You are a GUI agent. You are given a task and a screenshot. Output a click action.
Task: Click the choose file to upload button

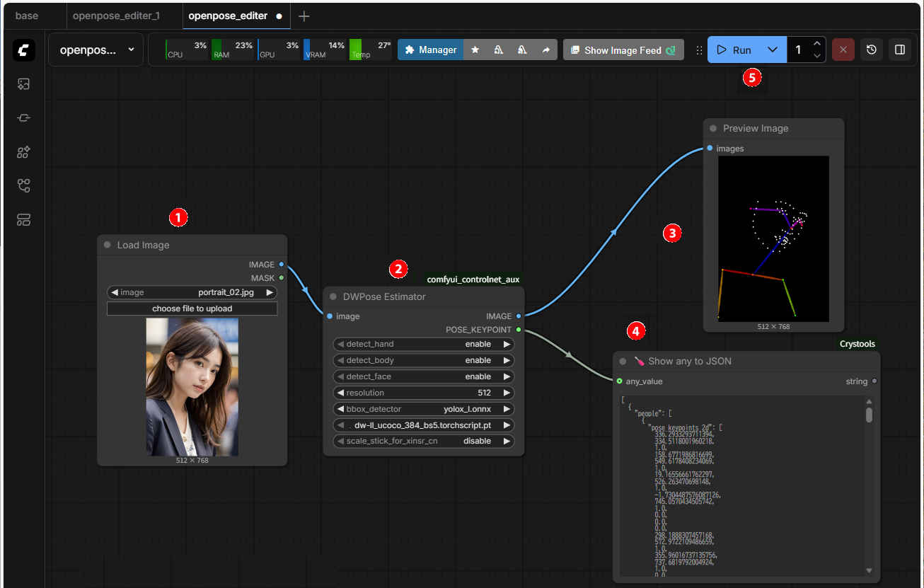192,309
